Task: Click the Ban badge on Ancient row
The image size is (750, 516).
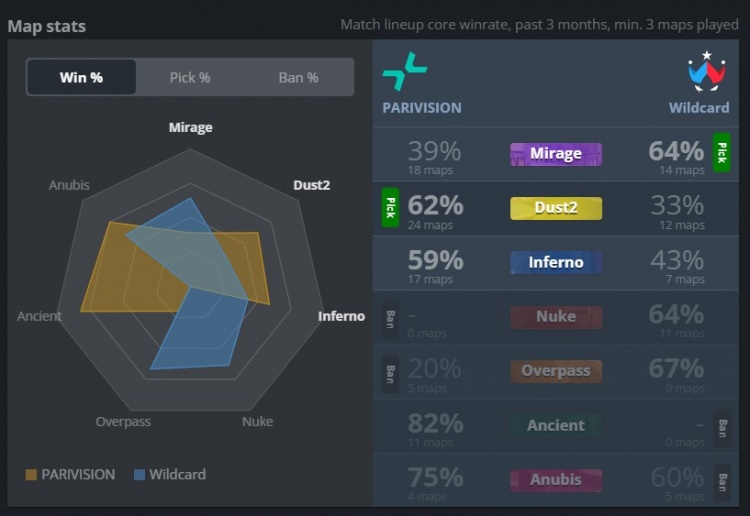Action: click(x=721, y=427)
